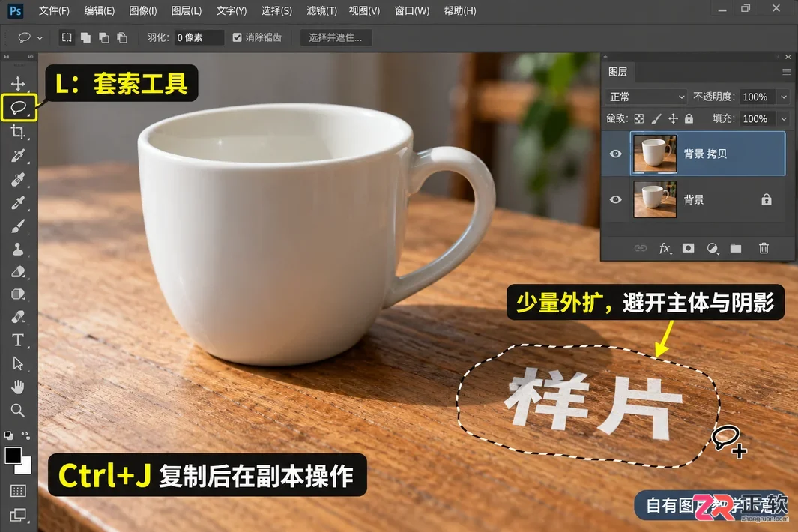Toggle lock position icon
798x532 pixels.
tap(673, 118)
